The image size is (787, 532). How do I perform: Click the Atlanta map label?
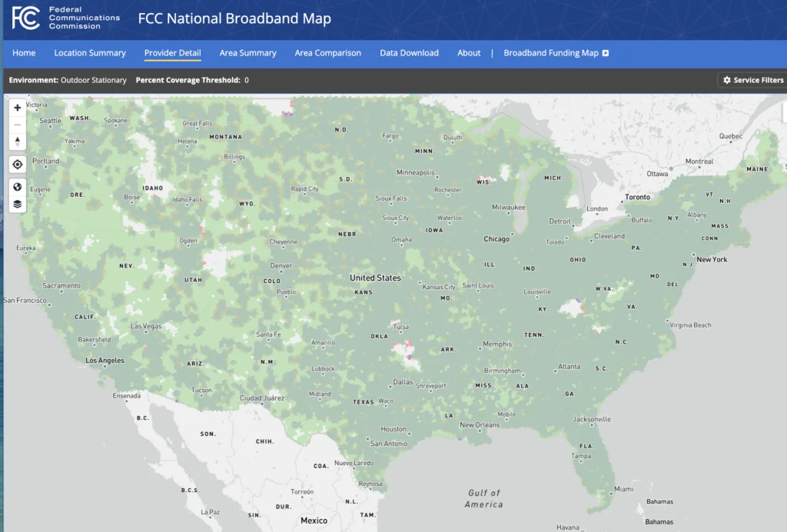tap(569, 367)
